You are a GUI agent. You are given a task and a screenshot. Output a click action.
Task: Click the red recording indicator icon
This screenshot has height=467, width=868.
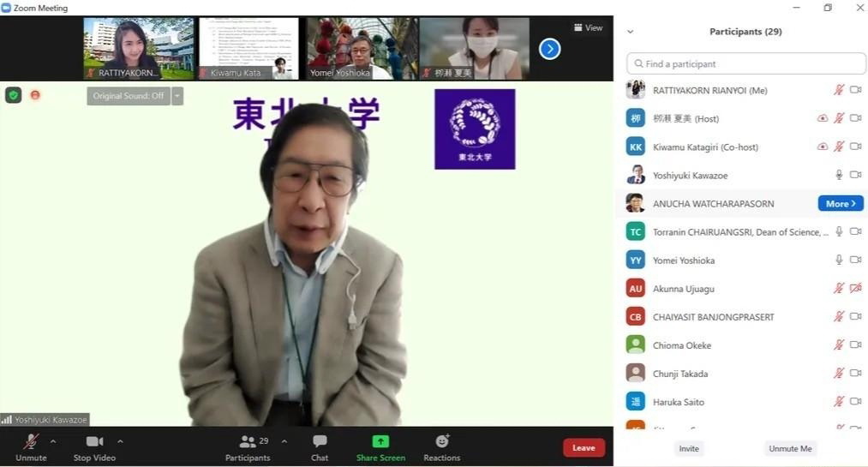click(x=35, y=95)
